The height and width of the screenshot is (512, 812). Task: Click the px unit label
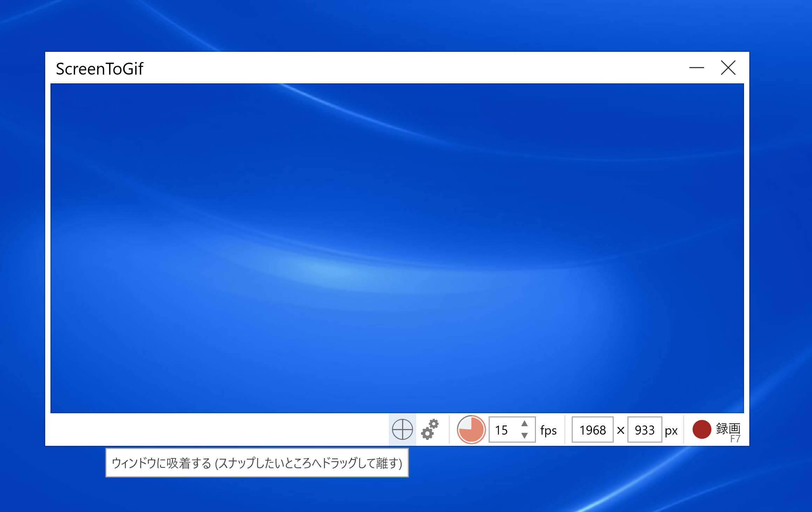671,430
